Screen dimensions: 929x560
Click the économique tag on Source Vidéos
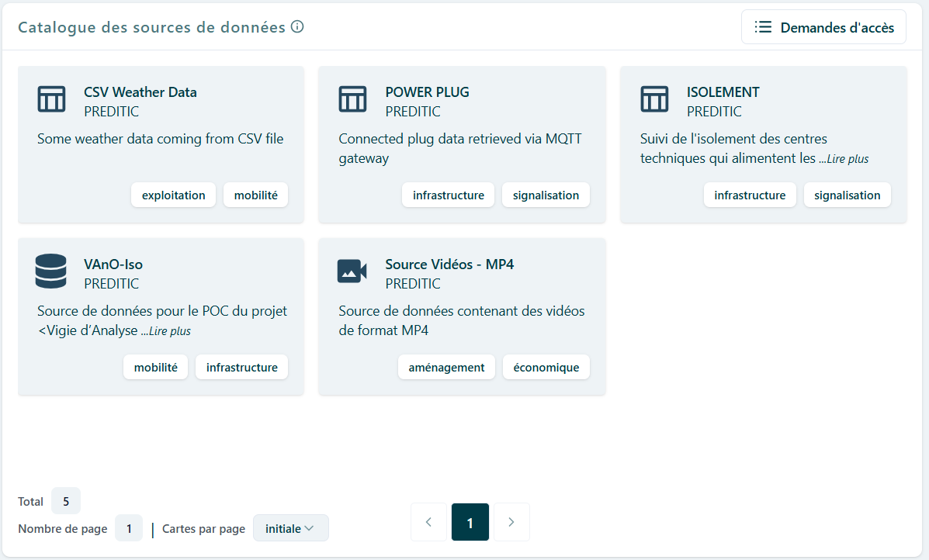546,368
